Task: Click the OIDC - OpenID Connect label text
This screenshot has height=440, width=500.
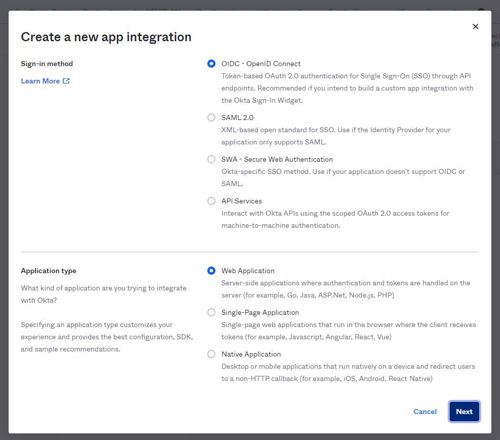Action: tap(261, 64)
